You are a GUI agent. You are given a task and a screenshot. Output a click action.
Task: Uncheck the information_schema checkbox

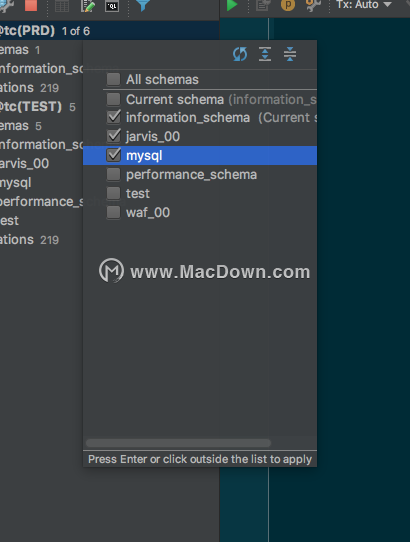coord(113,117)
